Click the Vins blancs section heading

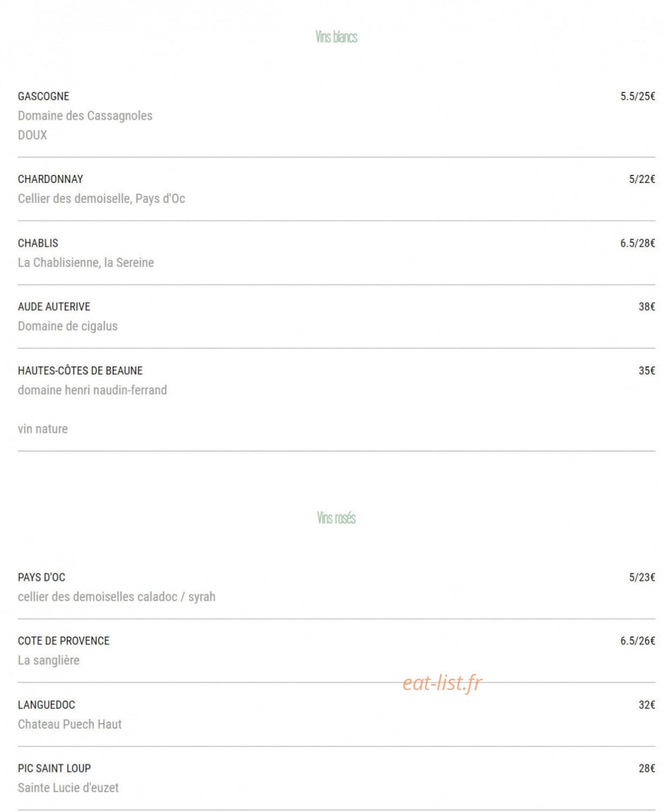click(336, 37)
